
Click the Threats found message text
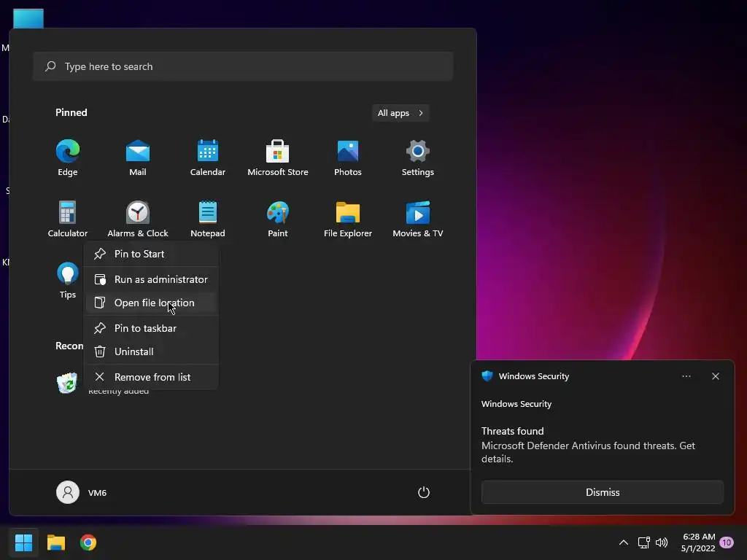pyautogui.click(x=513, y=431)
